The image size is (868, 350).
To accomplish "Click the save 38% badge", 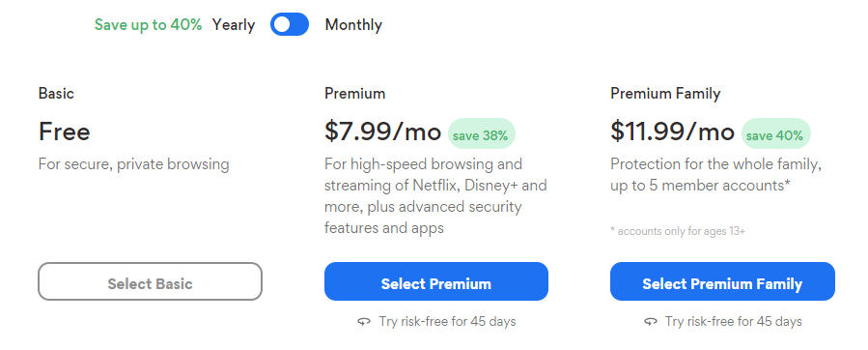I will coord(481,133).
